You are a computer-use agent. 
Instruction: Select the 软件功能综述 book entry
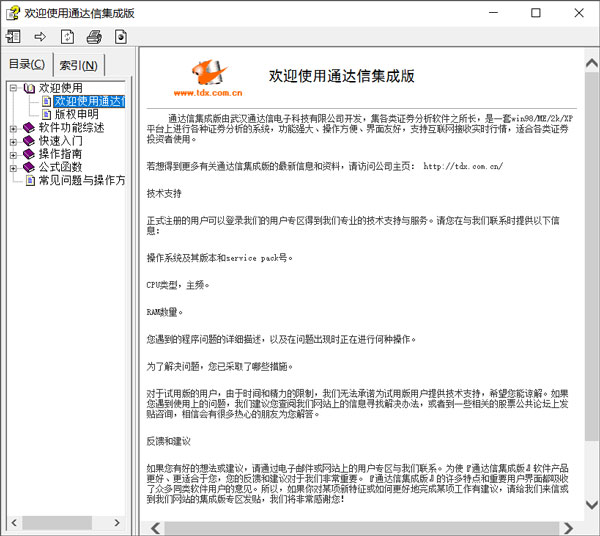point(71,128)
